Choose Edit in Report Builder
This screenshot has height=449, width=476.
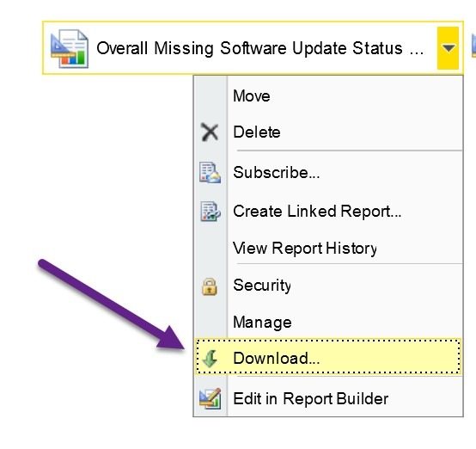[x=310, y=398]
